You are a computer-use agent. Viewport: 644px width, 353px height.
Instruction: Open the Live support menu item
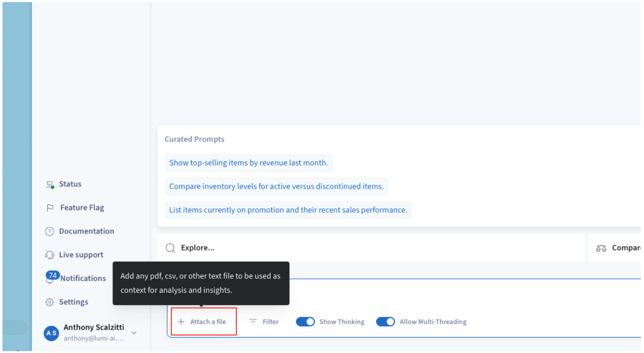(81, 255)
